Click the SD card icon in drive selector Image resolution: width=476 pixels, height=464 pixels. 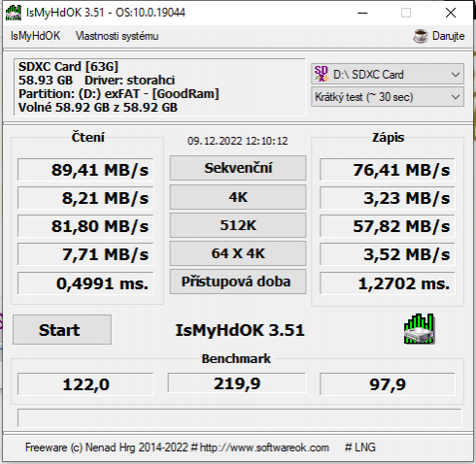[322, 74]
